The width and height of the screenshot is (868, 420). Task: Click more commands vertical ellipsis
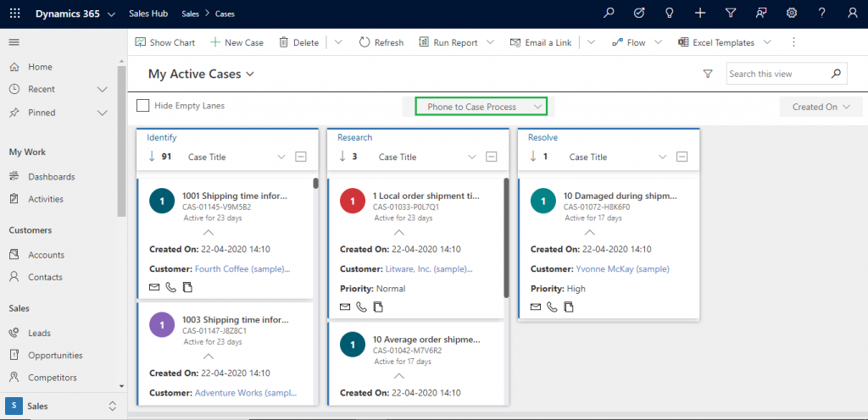point(793,42)
